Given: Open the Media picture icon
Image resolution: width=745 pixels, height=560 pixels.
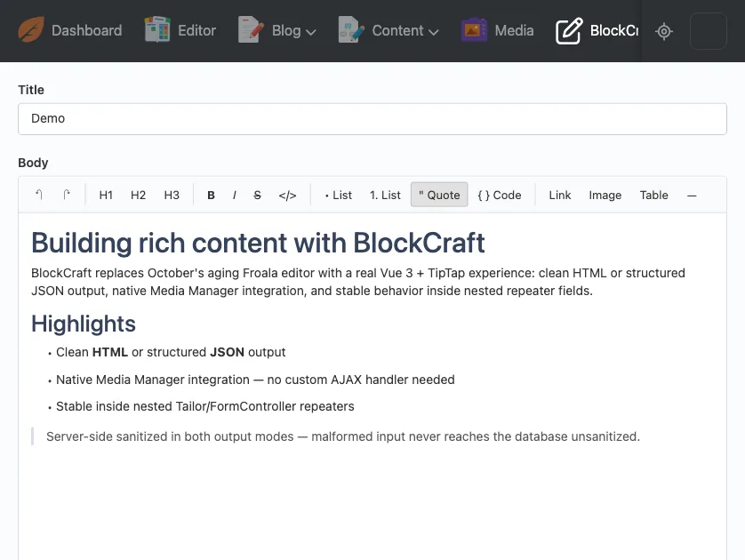Looking at the screenshot, I should coord(474,30).
